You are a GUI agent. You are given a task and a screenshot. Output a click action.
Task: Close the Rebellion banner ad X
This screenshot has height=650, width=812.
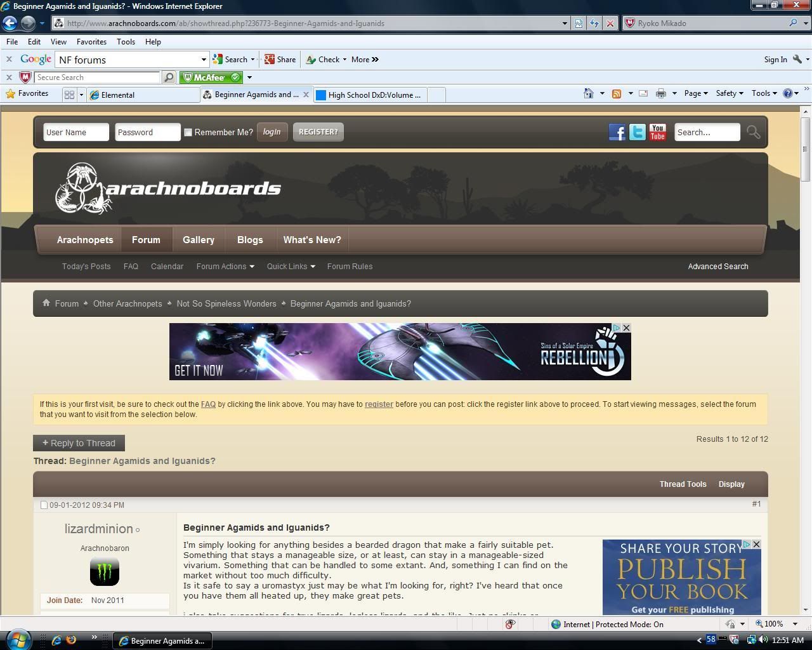point(626,328)
